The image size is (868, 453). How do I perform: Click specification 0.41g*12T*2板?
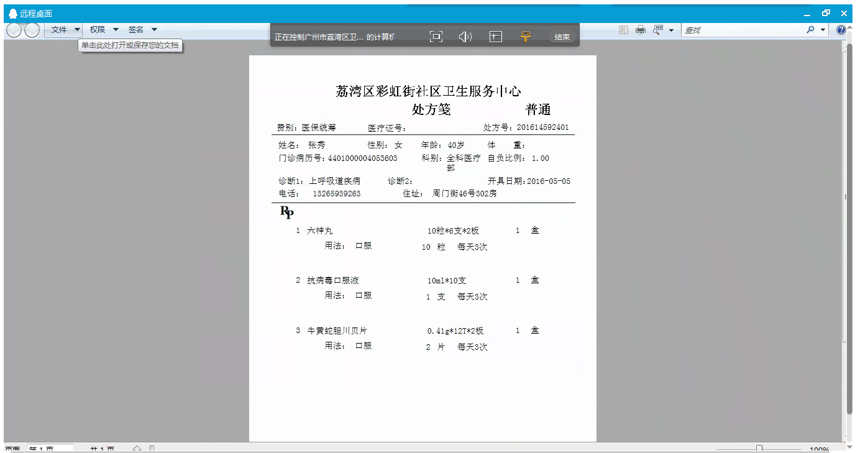coord(455,331)
